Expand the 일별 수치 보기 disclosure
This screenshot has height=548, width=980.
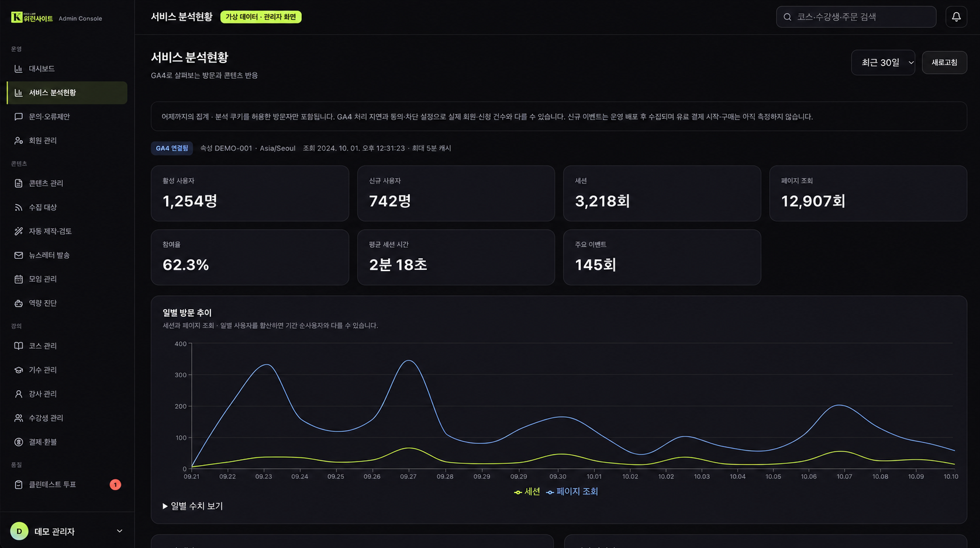(x=192, y=506)
